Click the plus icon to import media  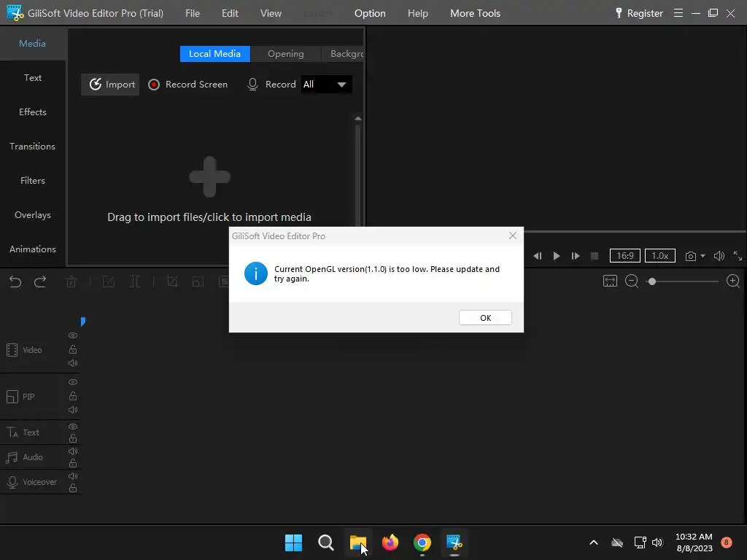pyautogui.click(x=209, y=176)
